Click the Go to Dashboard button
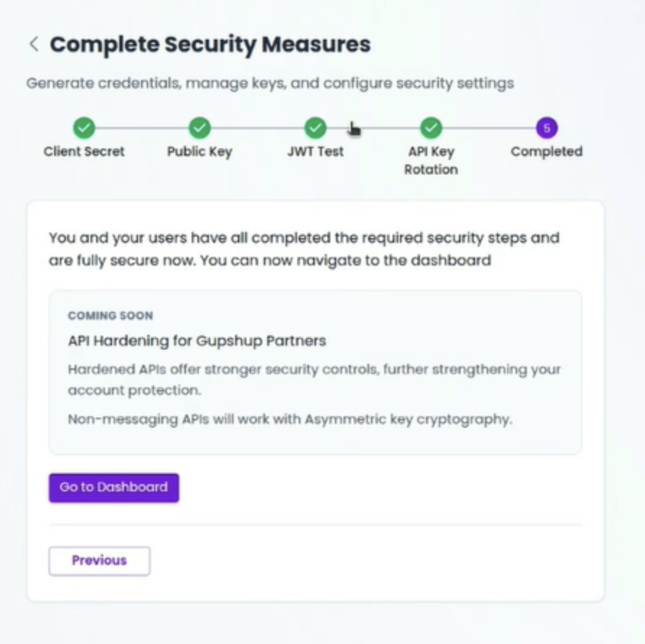This screenshot has width=645, height=644. tap(114, 488)
